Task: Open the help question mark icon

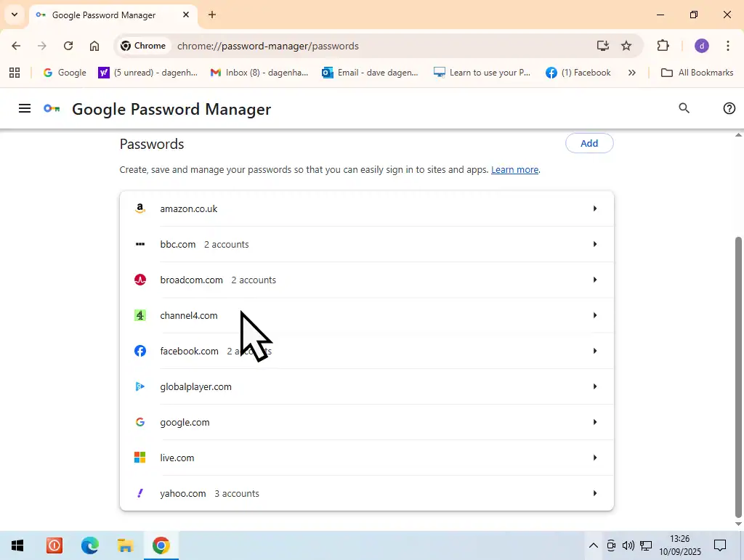Action: pyautogui.click(x=729, y=108)
